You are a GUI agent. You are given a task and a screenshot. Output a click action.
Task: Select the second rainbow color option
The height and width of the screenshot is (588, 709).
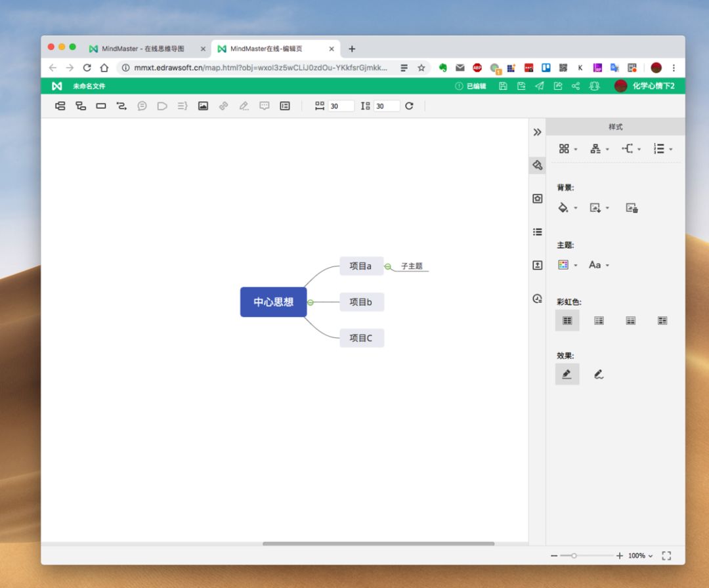pyautogui.click(x=599, y=320)
